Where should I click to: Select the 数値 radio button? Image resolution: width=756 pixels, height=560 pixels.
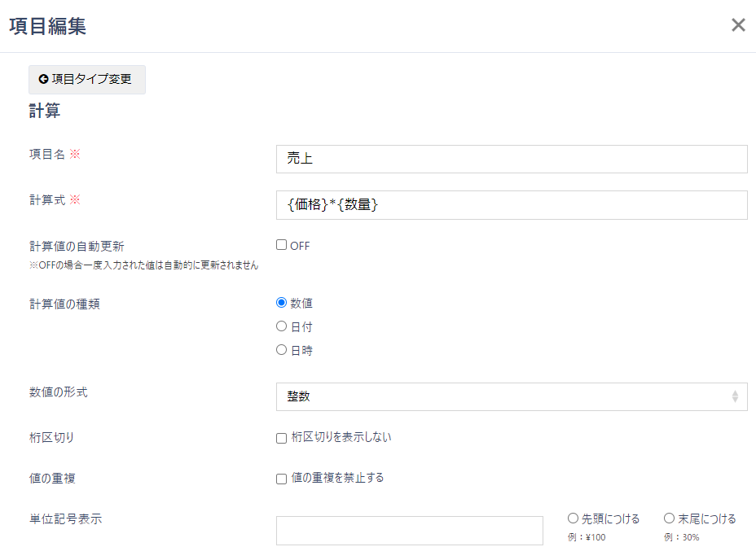[280, 301]
